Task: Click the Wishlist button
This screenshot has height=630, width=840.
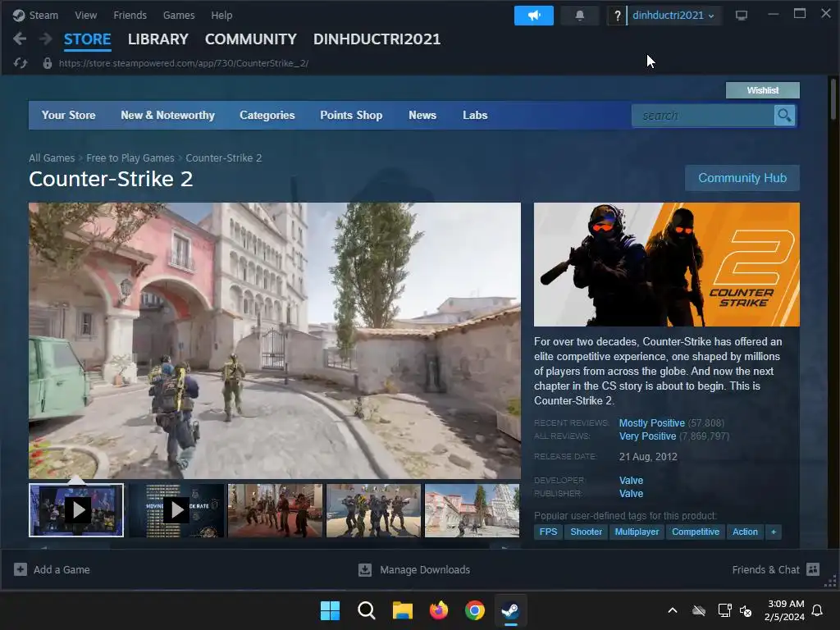Action: click(x=763, y=90)
